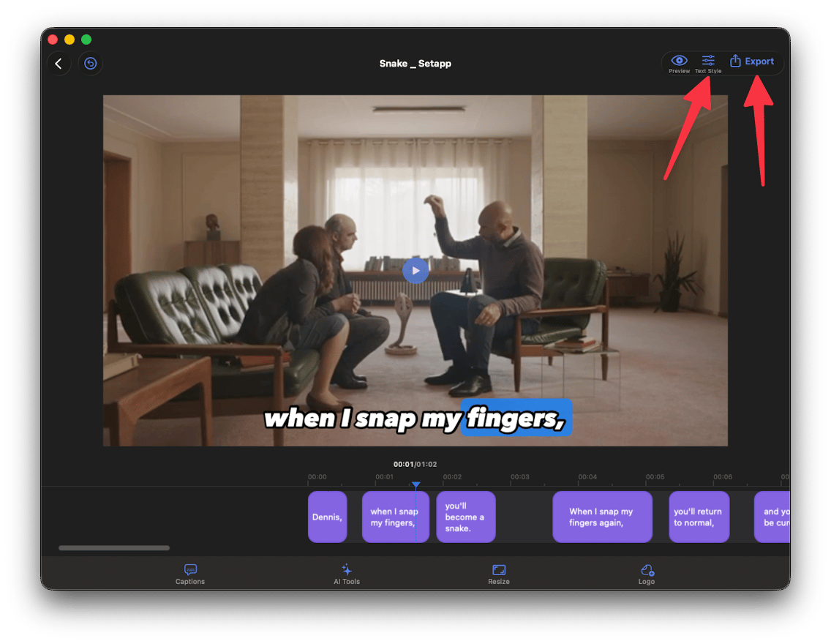Click the title Snake _ Setapp

coord(415,64)
